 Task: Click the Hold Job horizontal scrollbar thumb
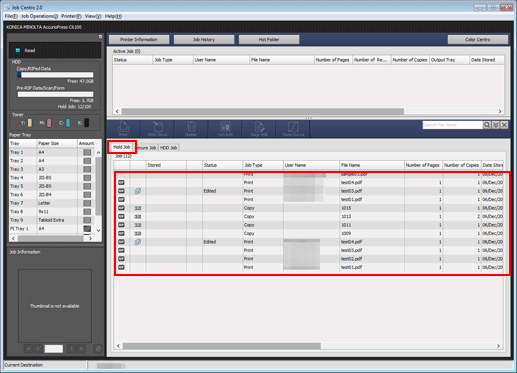click(222, 346)
